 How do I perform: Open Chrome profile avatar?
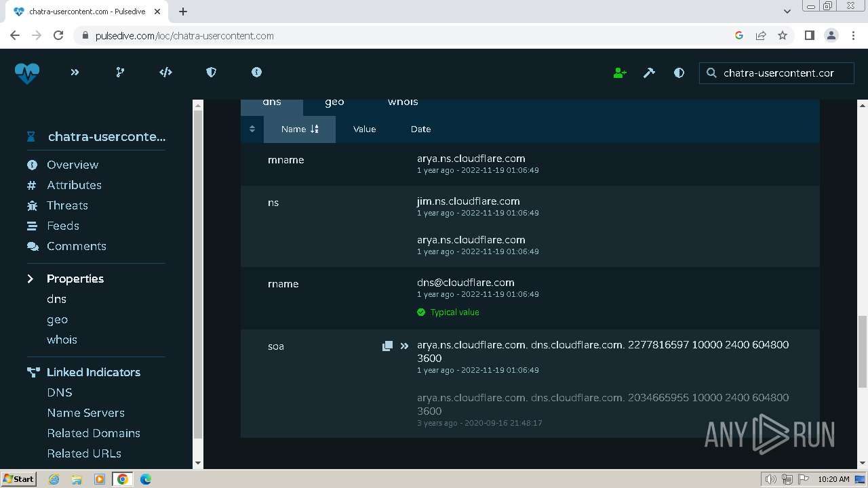click(831, 35)
